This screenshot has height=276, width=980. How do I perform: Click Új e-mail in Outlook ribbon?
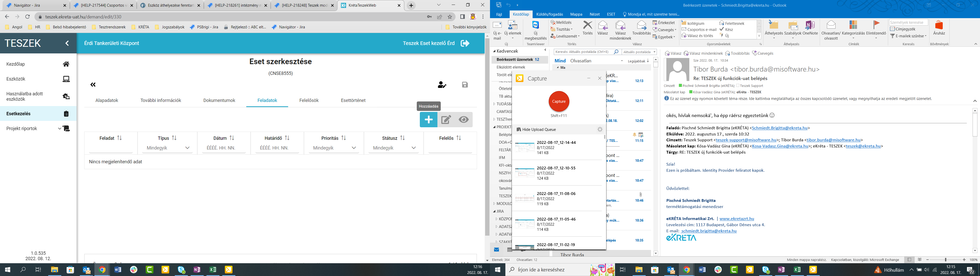pos(497,30)
